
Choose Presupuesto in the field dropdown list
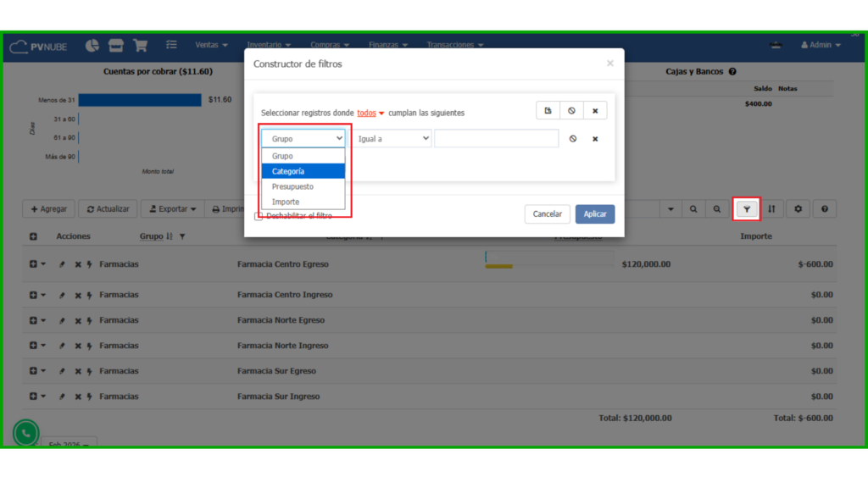[x=292, y=186]
